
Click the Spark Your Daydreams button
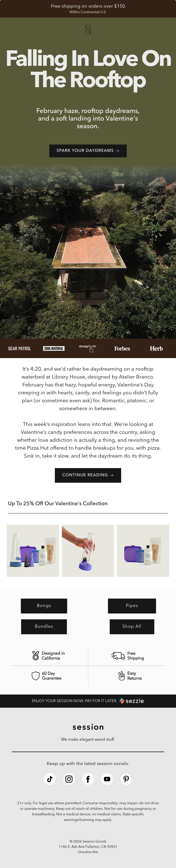(88, 151)
